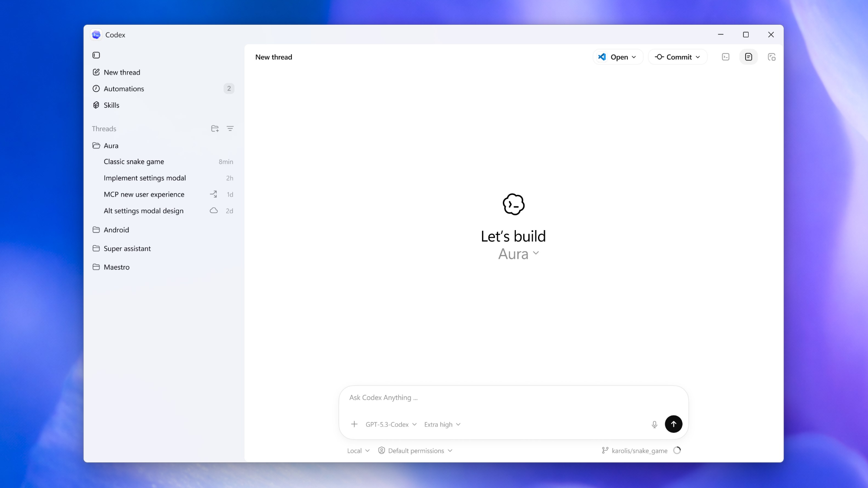
Task: Open the Skills section in the sidebar
Action: pos(112,105)
